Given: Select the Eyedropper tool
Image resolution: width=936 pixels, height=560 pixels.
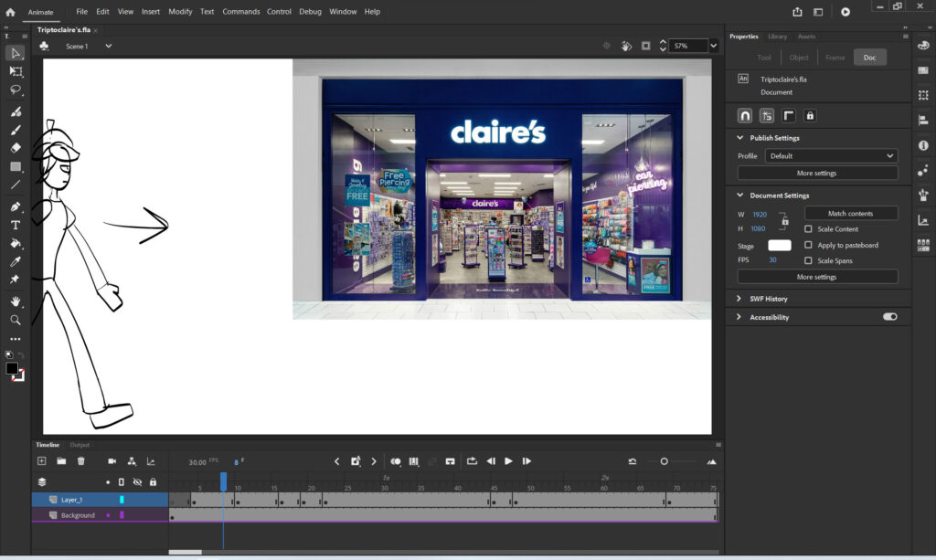Looking at the screenshot, I should [x=16, y=261].
